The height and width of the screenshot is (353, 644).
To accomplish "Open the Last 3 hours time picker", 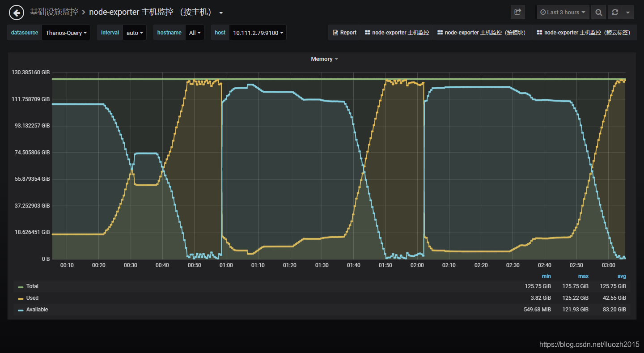I will (563, 12).
